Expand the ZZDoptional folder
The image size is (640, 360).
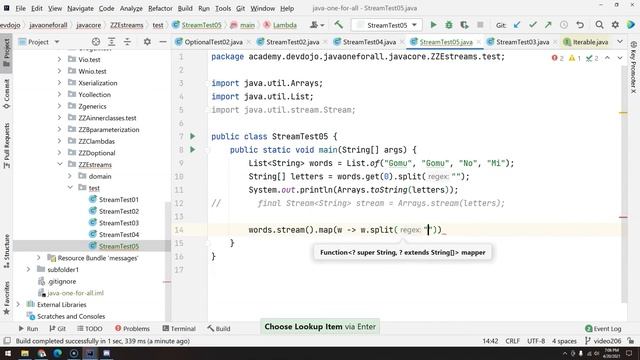click(x=60, y=153)
